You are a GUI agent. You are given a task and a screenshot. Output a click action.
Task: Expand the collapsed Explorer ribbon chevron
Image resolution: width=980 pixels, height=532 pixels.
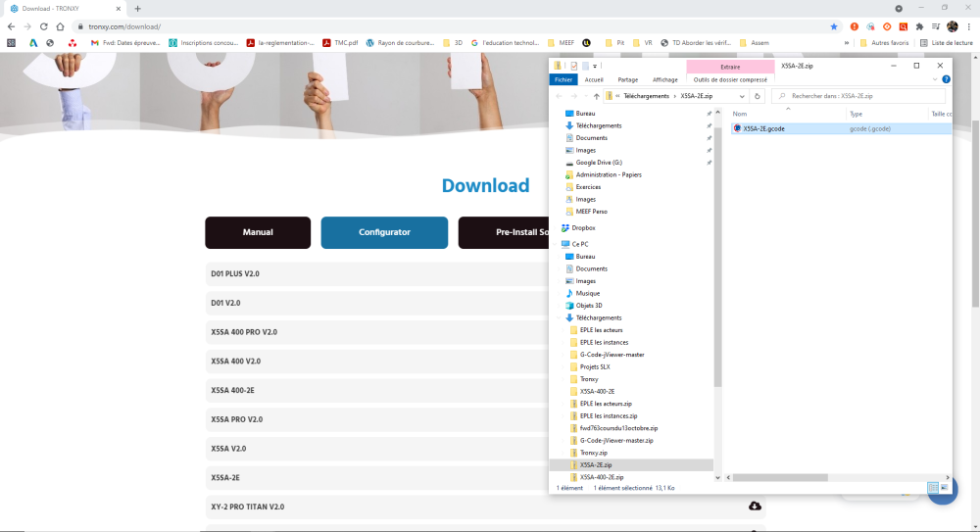[x=935, y=79]
